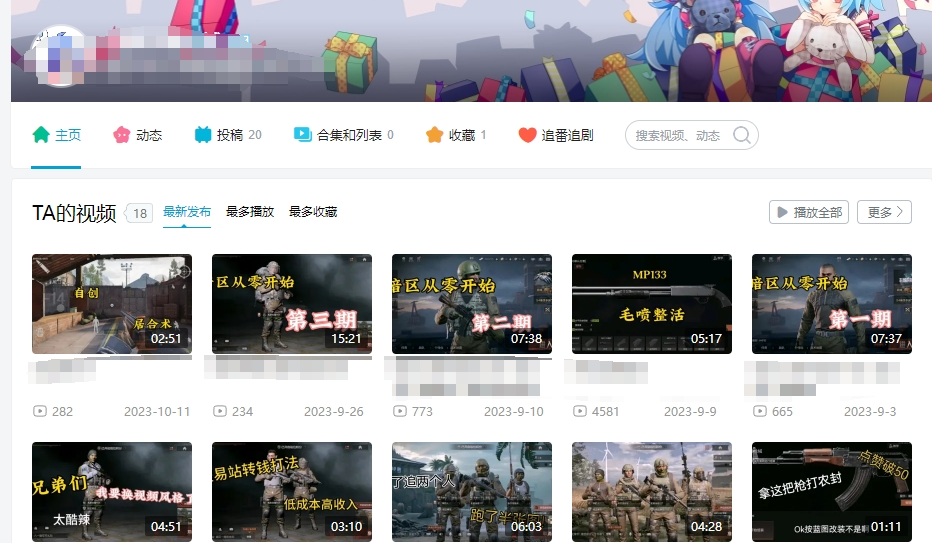932x543 pixels.
Task: Open the 易站转钱打法 video thumbnail
Action: point(291,492)
